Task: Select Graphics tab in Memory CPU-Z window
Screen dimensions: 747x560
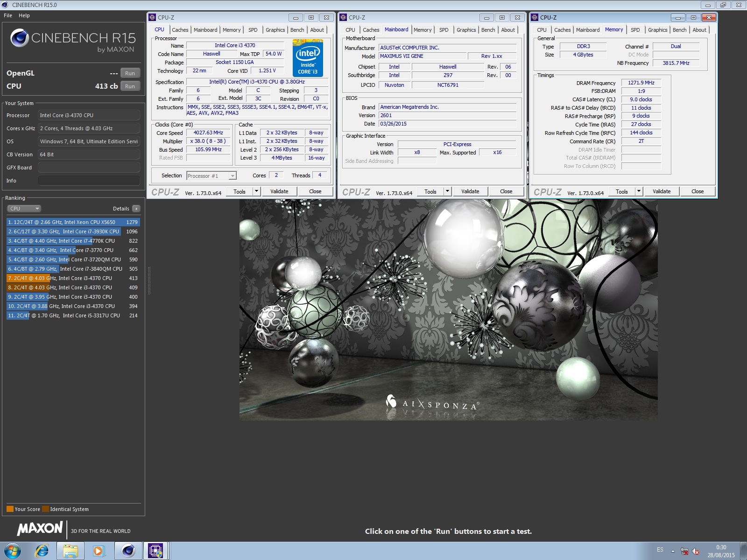Action: pyautogui.click(x=657, y=30)
